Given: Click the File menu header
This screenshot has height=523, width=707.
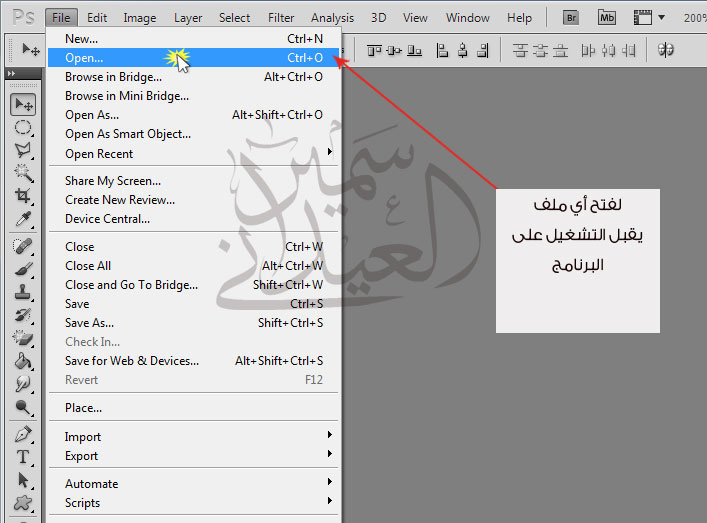Looking at the screenshot, I should [61, 18].
